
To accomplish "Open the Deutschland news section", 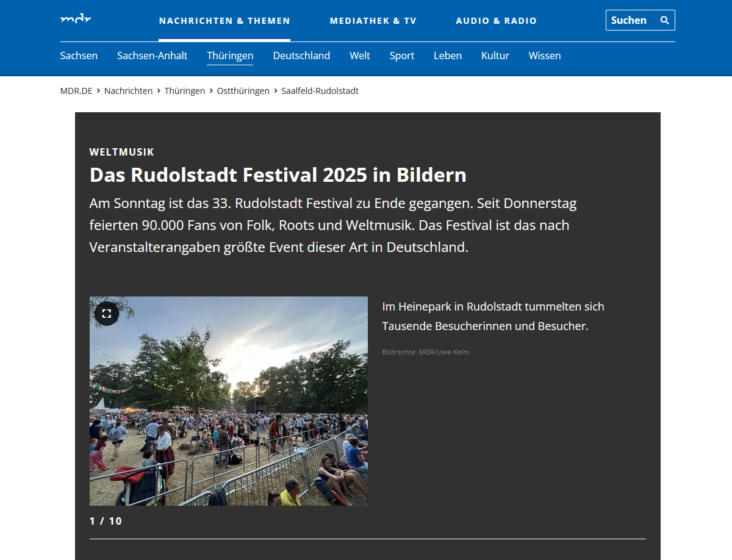I will coord(301,56).
